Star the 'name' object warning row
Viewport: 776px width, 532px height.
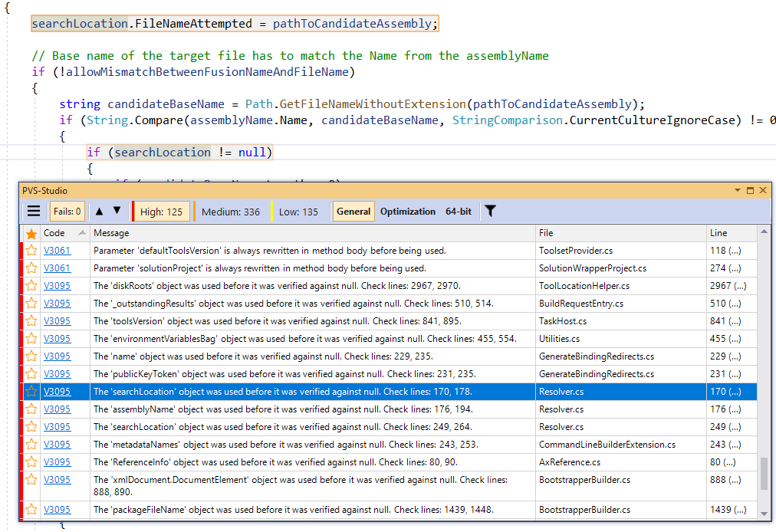click(x=31, y=356)
